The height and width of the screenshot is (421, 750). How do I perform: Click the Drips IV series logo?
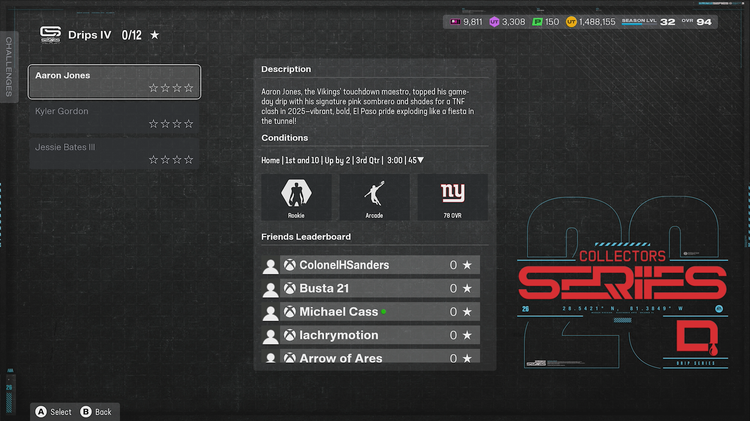click(x=50, y=34)
